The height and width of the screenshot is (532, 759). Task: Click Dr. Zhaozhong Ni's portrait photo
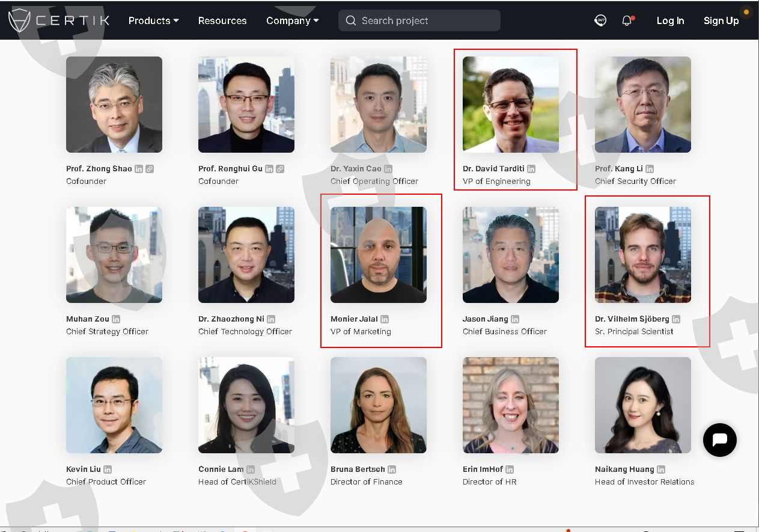[x=246, y=255]
